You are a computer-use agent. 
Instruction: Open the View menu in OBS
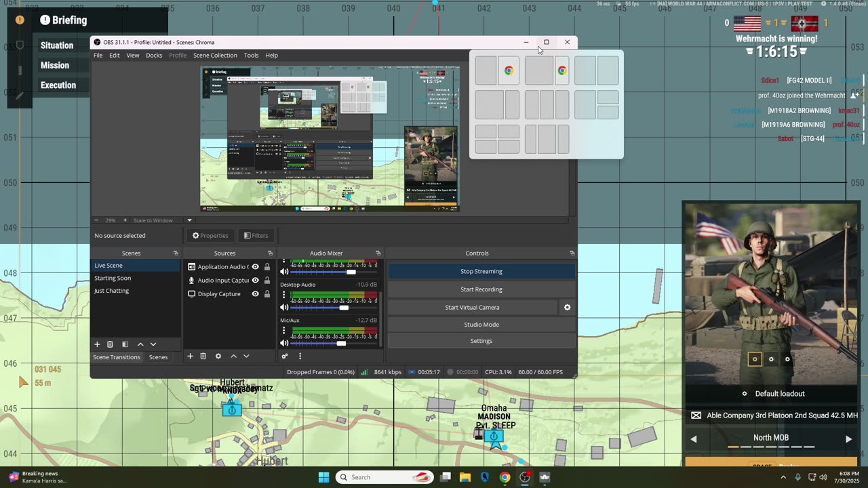click(x=133, y=56)
